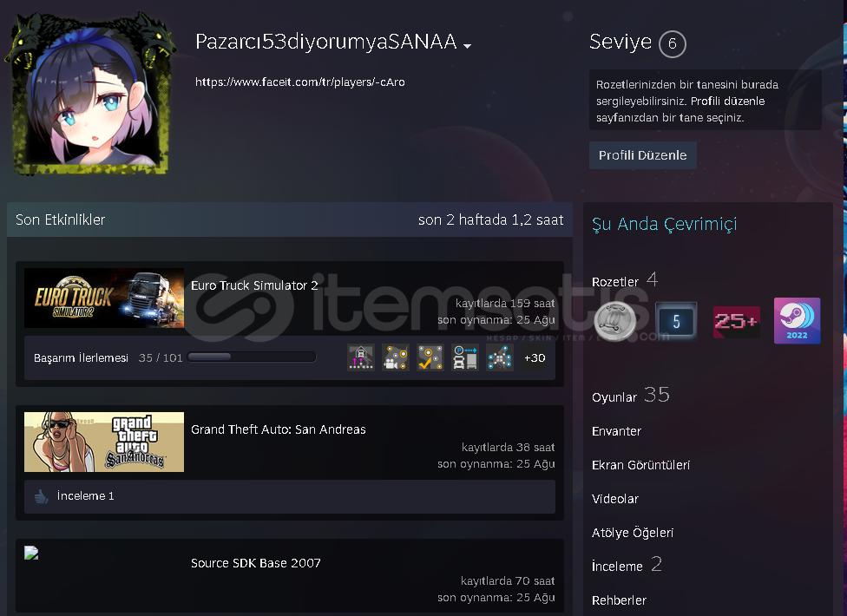Click the Son Etkinlikler heading

tap(61, 220)
